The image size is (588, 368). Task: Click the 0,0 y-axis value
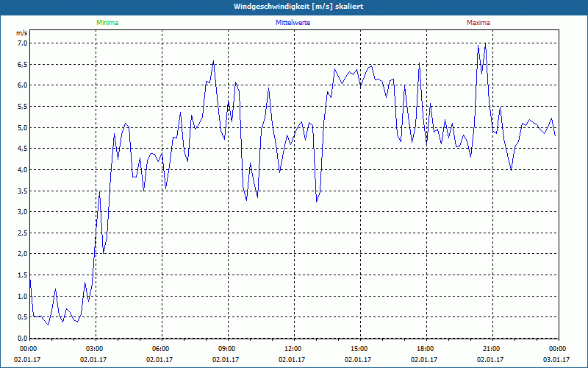click(x=23, y=338)
